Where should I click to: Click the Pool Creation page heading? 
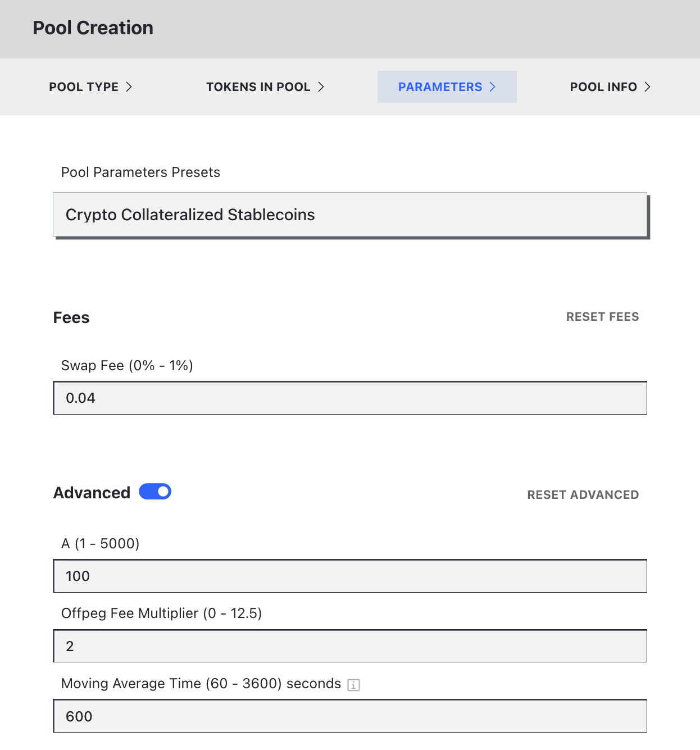pos(93,28)
